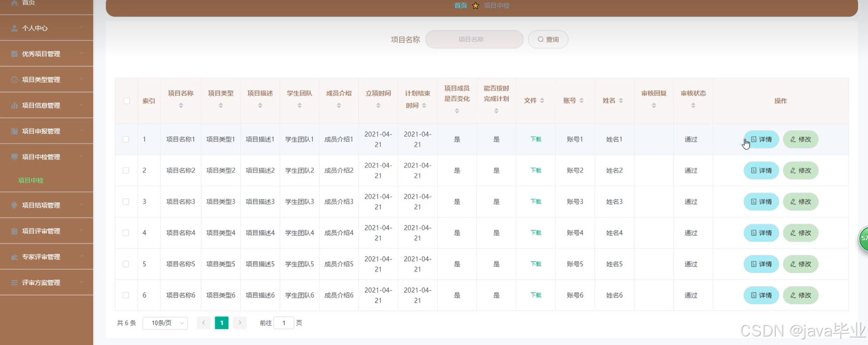Click 修改 for row 项目名称2

click(801, 170)
